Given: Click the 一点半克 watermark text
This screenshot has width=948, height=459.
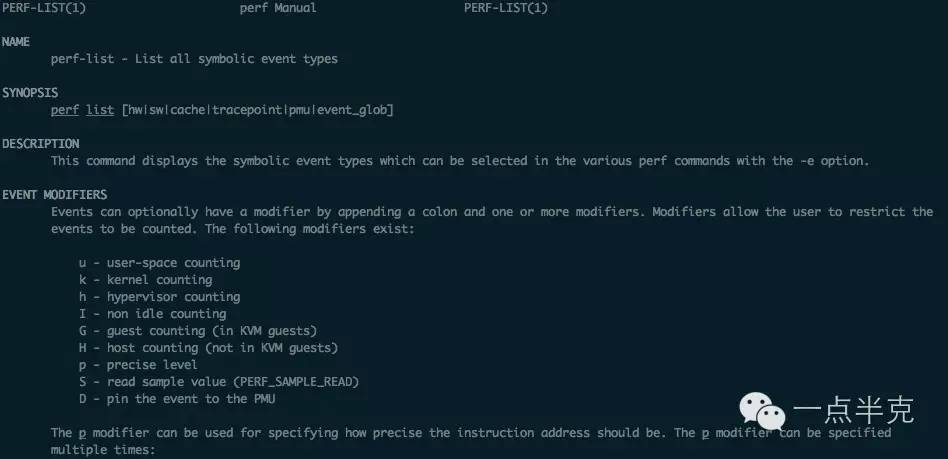Looking at the screenshot, I should click(852, 411).
